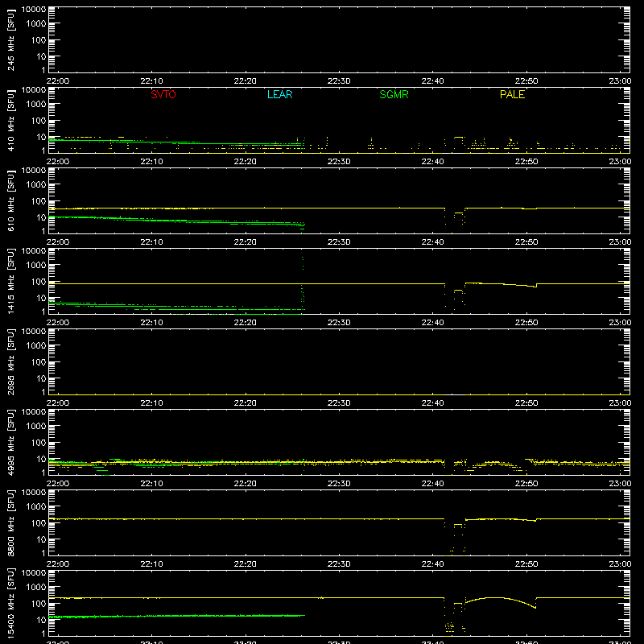
Task: Click the 1000 tick on the 15400 MHz axis
Action: point(36,588)
